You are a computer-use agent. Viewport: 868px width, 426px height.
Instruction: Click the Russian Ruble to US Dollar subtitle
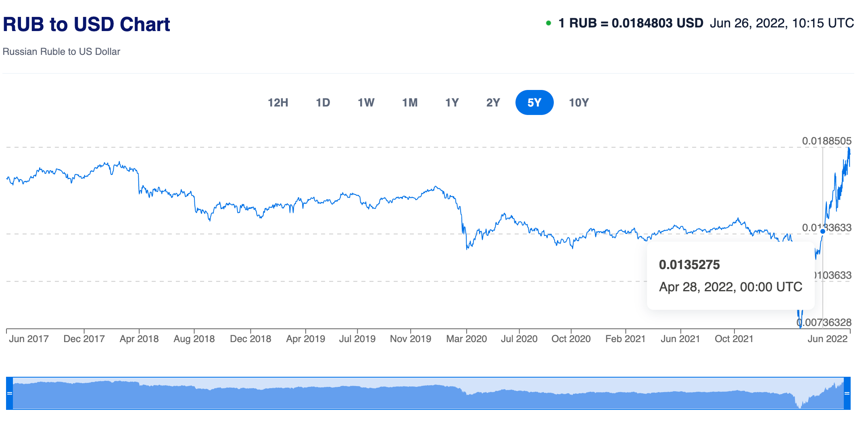pyautogui.click(x=61, y=52)
